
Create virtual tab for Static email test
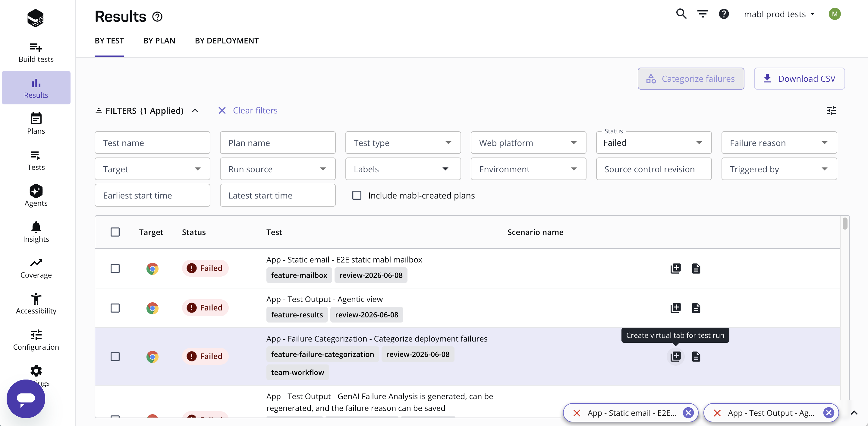pos(676,269)
